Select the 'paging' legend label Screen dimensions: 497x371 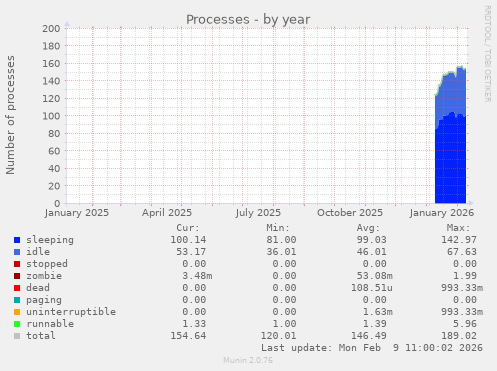point(44,300)
